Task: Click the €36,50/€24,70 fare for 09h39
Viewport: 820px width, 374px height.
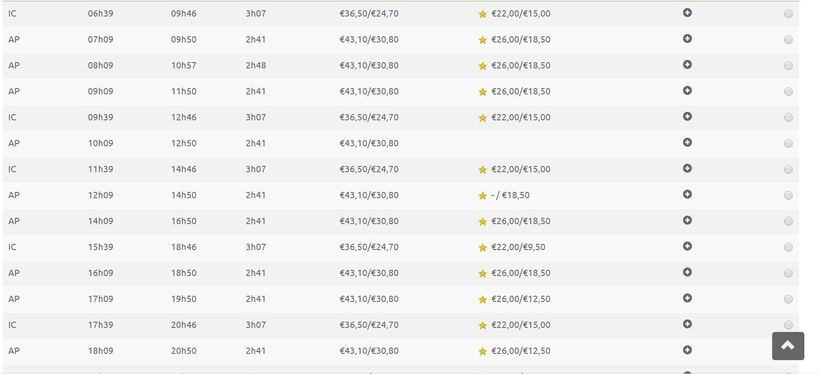Action: coord(369,117)
